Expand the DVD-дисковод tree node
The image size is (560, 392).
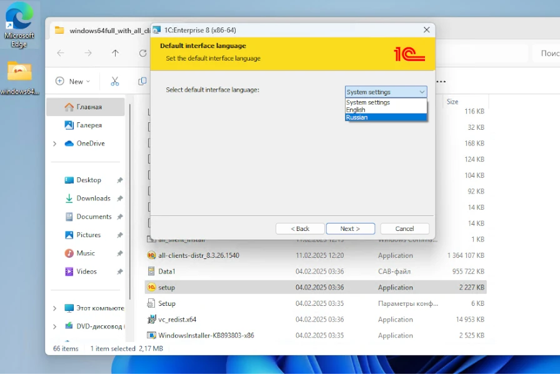click(x=54, y=326)
